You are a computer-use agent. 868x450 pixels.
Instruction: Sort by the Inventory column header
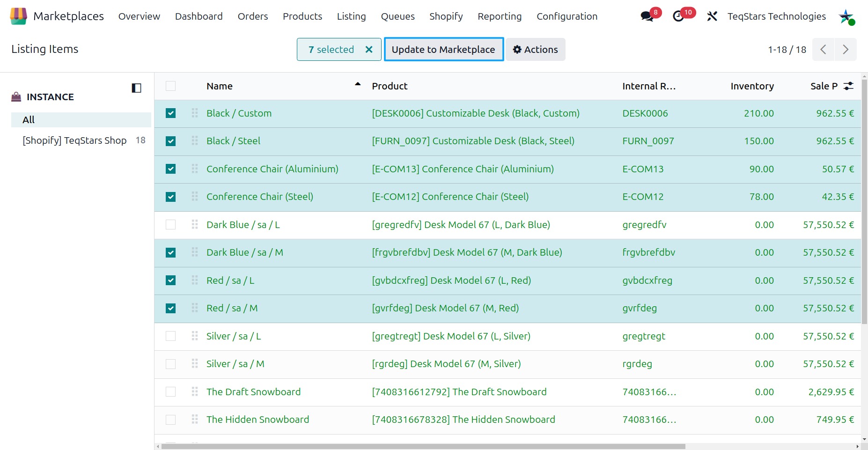point(752,86)
